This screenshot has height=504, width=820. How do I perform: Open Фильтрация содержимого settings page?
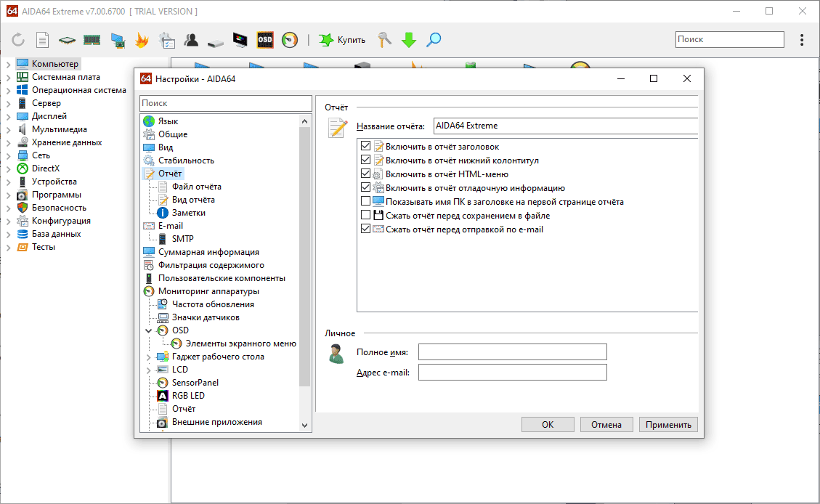(x=211, y=265)
